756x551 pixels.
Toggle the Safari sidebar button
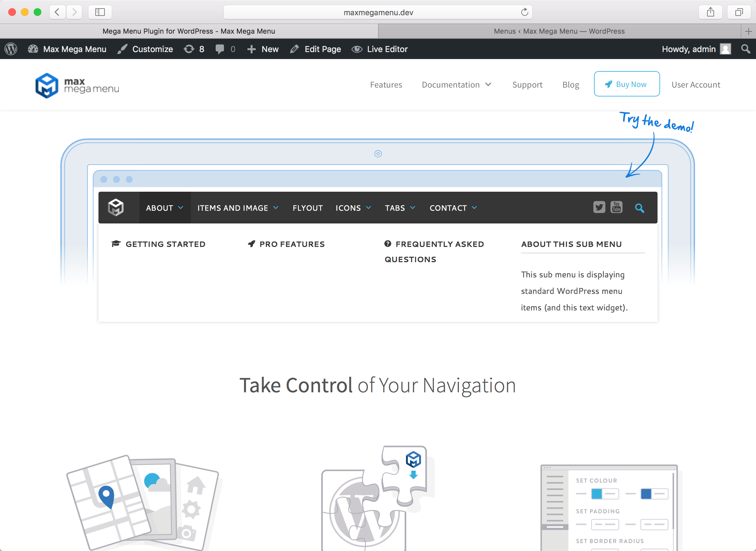click(x=100, y=12)
